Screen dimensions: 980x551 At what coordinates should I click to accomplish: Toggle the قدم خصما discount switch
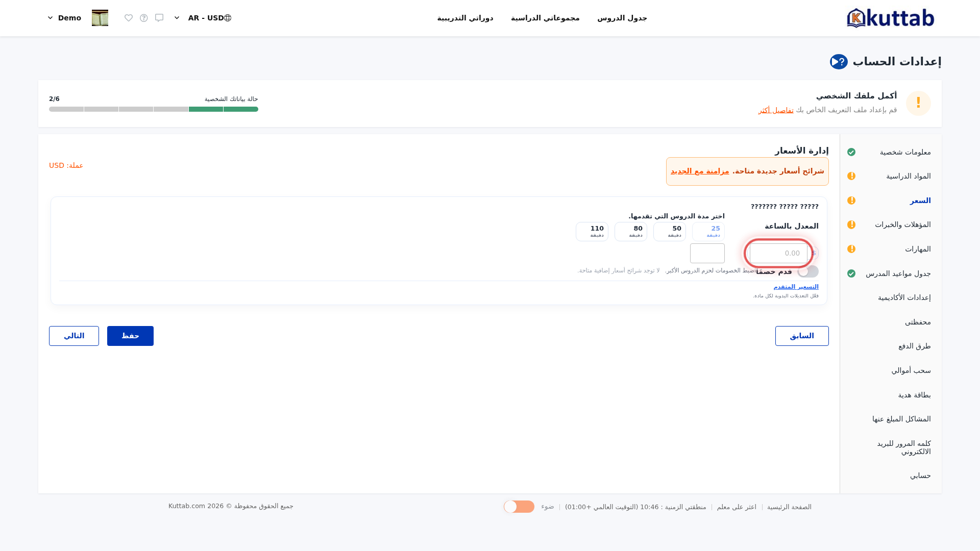point(808,271)
